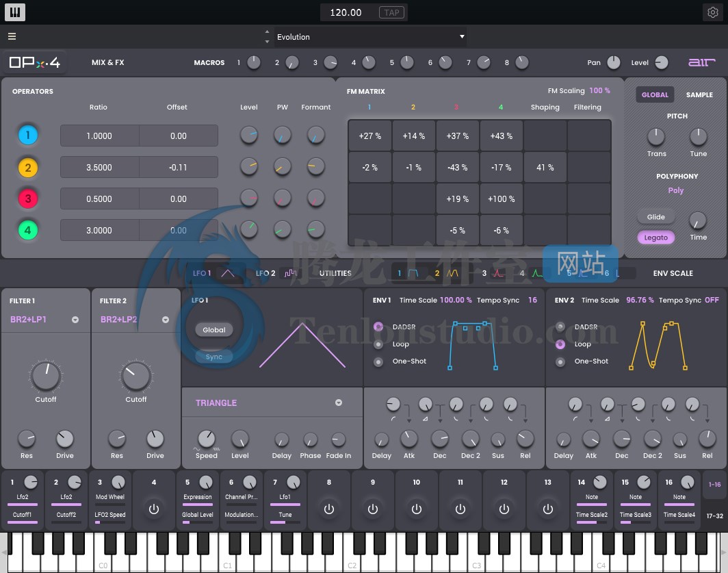This screenshot has width=728, height=573.
Task: Select the LFO 1 tab
Action: (x=215, y=273)
